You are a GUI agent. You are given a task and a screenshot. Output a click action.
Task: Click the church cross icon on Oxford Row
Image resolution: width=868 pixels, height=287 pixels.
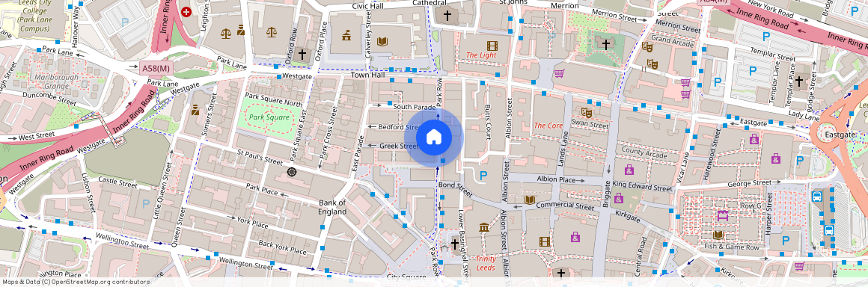pos(301,54)
